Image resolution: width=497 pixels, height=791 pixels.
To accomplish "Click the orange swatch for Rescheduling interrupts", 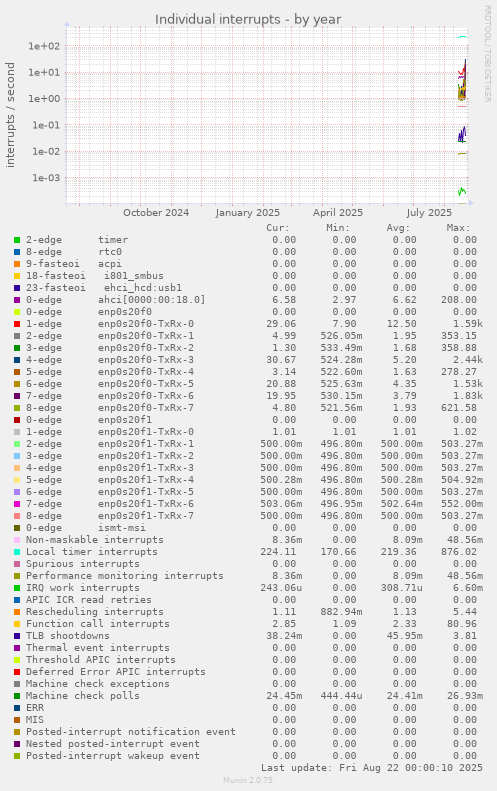I will coord(17,612).
